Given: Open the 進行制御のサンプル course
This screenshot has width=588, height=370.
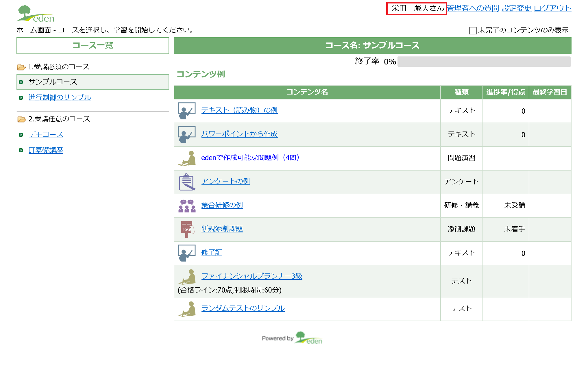Looking at the screenshot, I should point(60,97).
